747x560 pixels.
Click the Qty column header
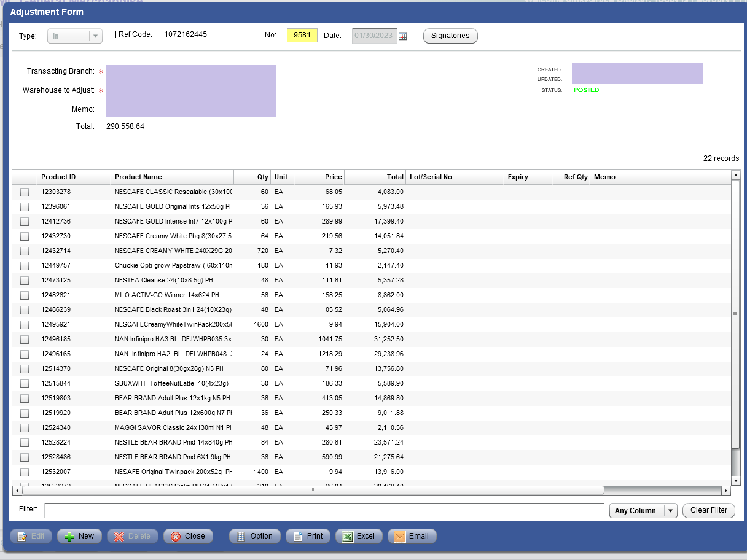pyautogui.click(x=252, y=177)
